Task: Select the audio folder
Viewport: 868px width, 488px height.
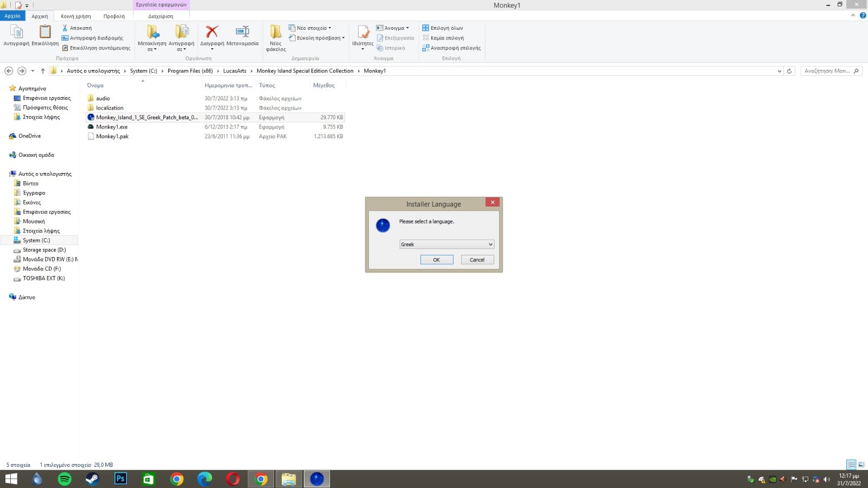Action: [103, 99]
